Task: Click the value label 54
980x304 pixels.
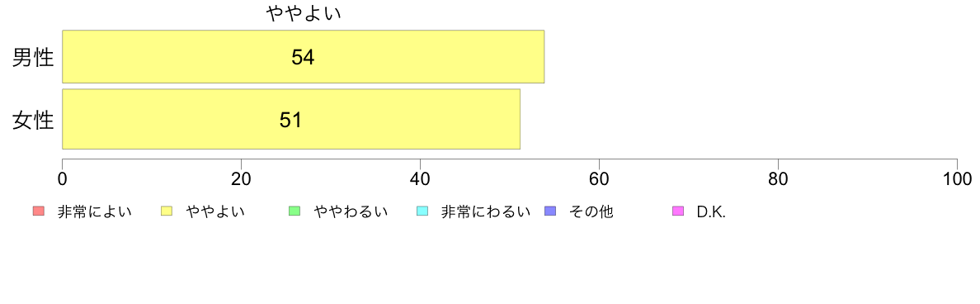Action: pyautogui.click(x=303, y=58)
